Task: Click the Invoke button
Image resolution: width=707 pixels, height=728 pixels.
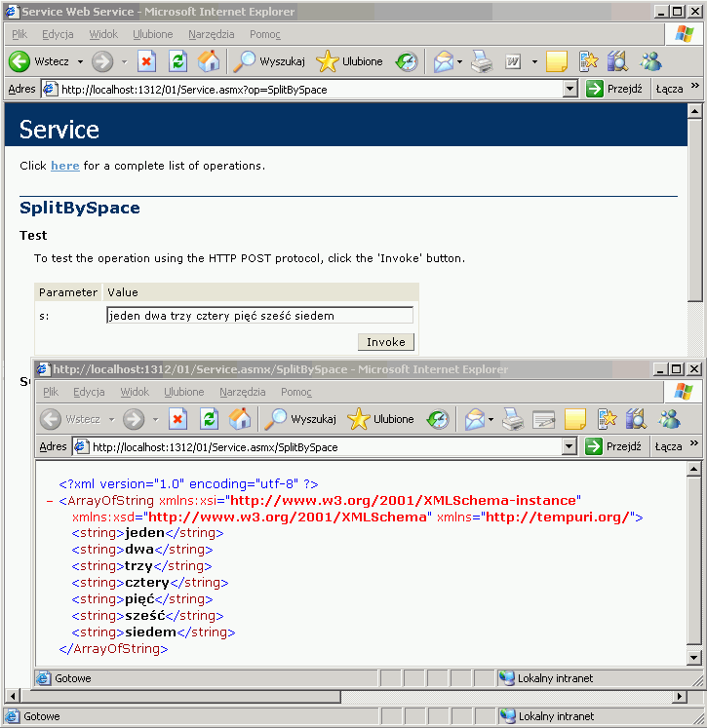Action: click(385, 342)
